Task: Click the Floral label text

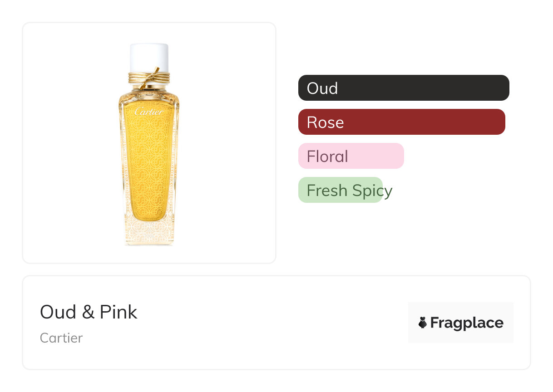Action: pyautogui.click(x=328, y=156)
